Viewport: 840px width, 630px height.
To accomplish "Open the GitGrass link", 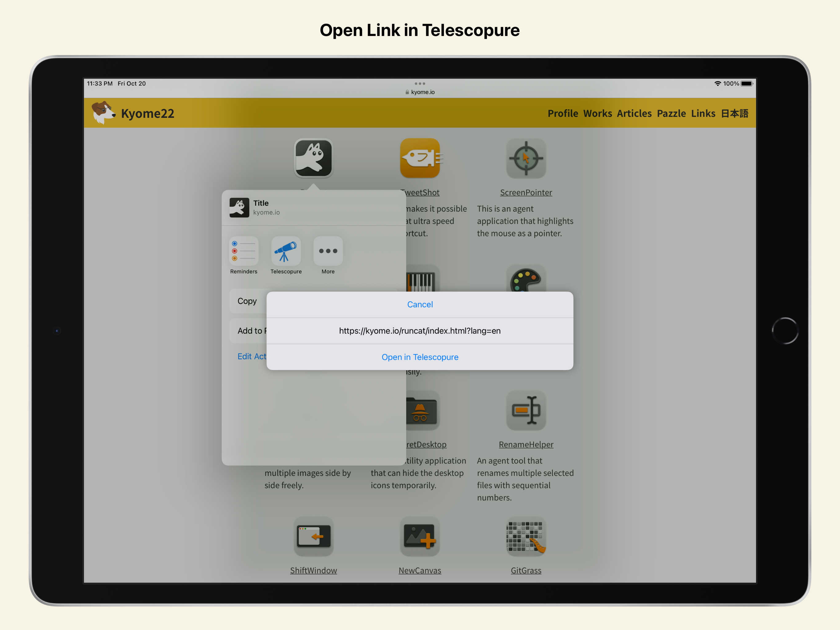I will click(x=526, y=570).
